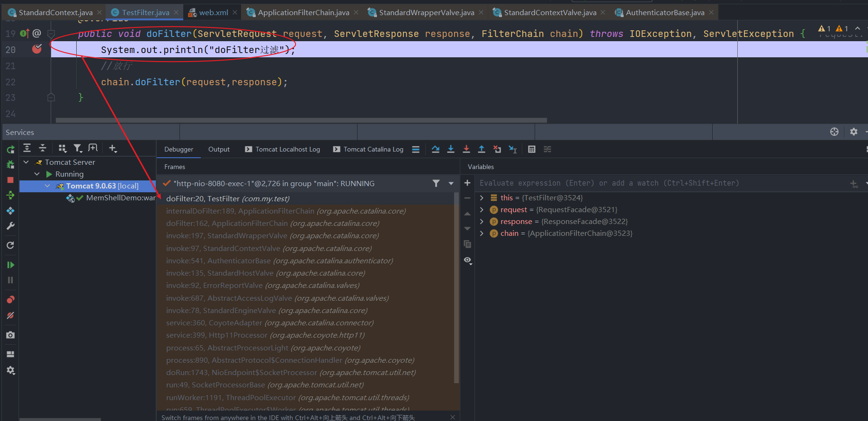
Task: Click the Copy icon in the Variables side strip
Action: 467,244
